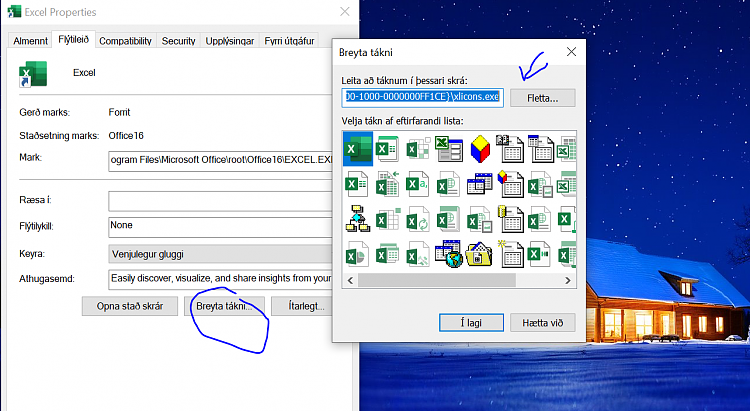Pick the old Excel logo with form window icon
The width and height of the screenshot is (750, 411).
449,149
